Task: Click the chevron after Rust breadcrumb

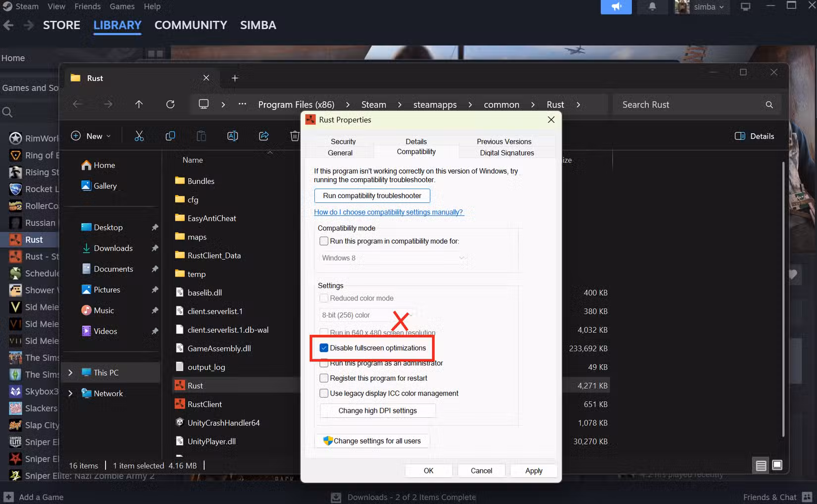Action: pyautogui.click(x=578, y=104)
